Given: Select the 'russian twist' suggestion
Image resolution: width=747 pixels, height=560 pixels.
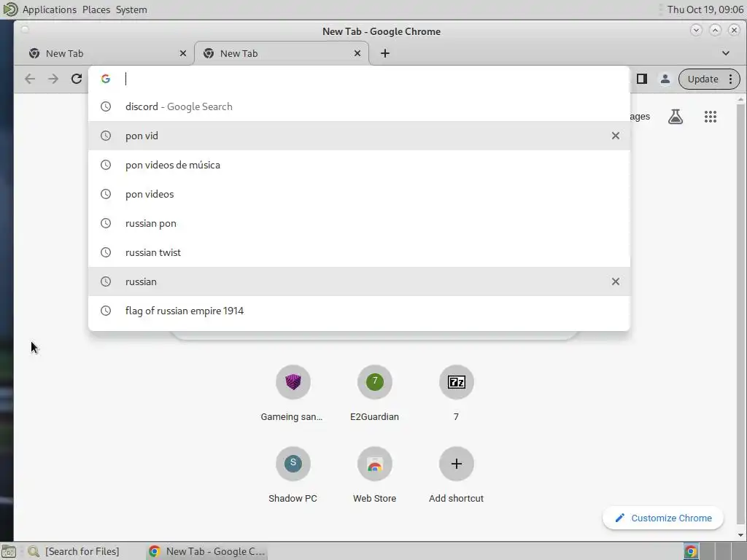Looking at the screenshot, I should point(359,252).
